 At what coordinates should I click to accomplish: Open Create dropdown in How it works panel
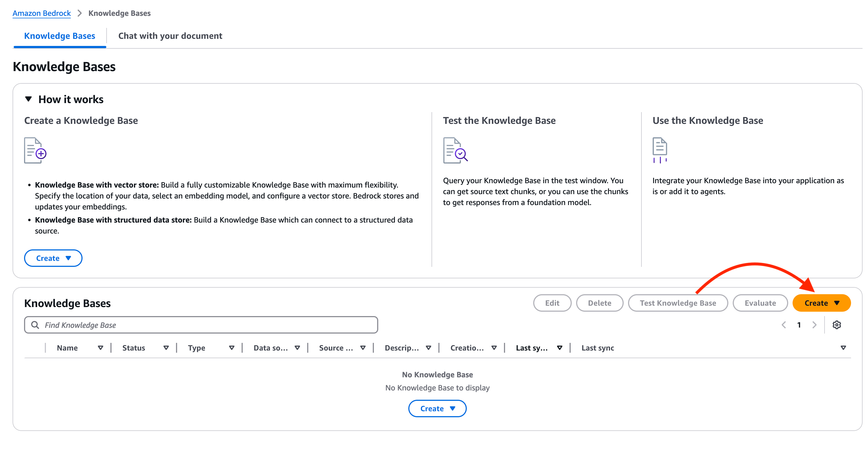click(53, 258)
